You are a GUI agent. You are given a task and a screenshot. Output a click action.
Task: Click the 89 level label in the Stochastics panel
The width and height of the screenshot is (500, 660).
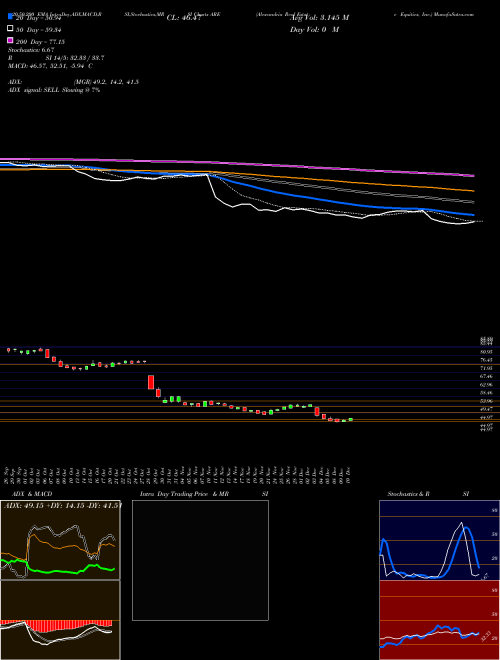[x=495, y=510]
